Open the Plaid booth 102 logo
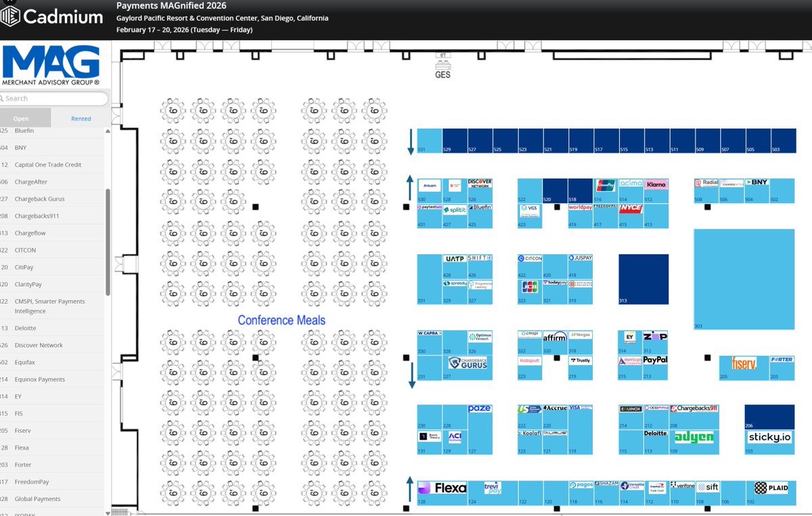The width and height of the screenshot is (812, 516). pyautogui.click(x=771, y=488)
